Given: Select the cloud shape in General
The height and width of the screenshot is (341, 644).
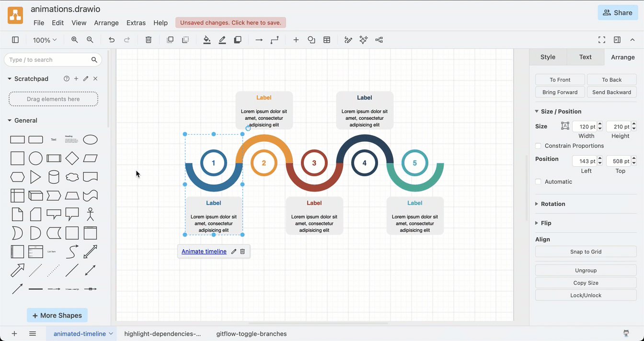Looking at the screenshot, I should 72,177.
